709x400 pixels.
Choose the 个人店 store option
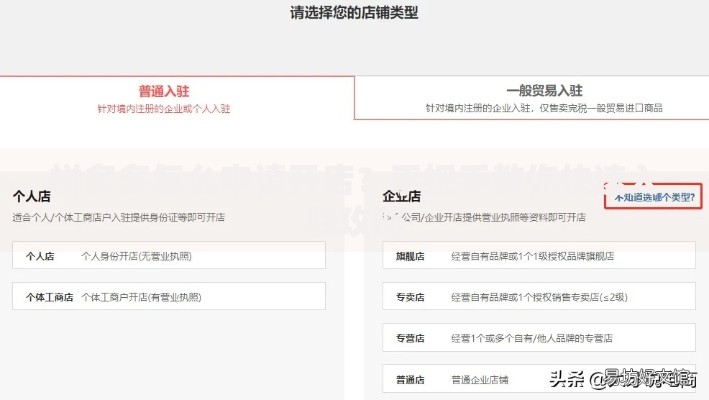169,255
